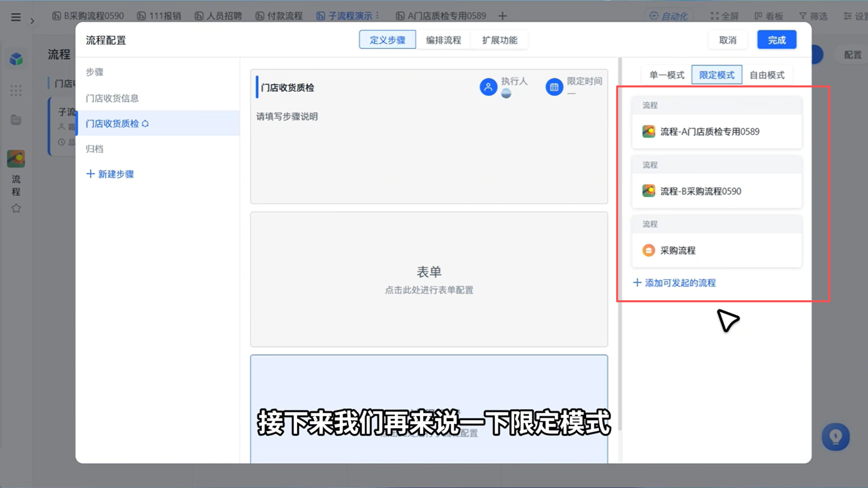Fill in the 请填写步骤说明 description field
Image resolution: width=868 pixels, height=488 pixels.
click(287, 117)
